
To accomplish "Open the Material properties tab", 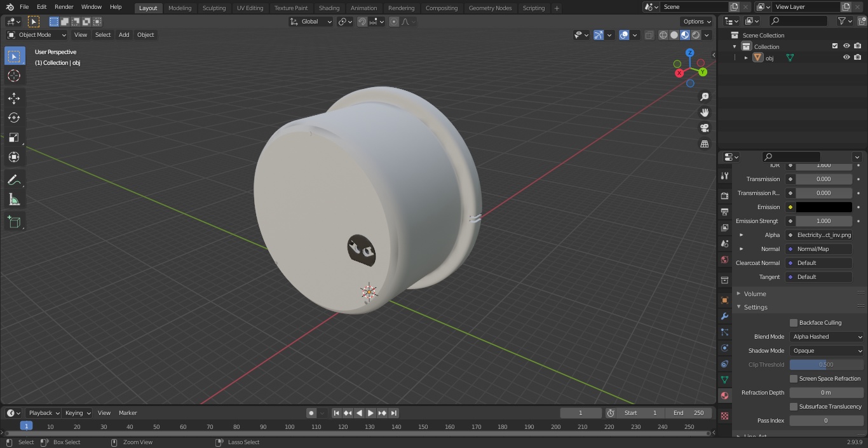I will (724, 395).
